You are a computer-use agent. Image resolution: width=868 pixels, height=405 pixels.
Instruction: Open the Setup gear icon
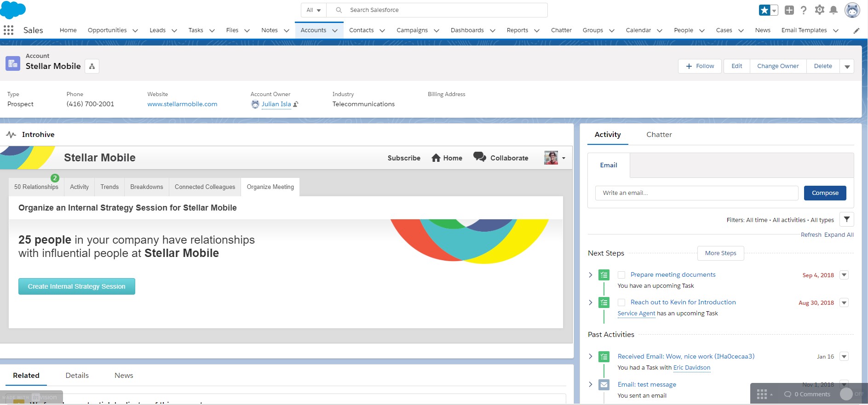[819, 10]
